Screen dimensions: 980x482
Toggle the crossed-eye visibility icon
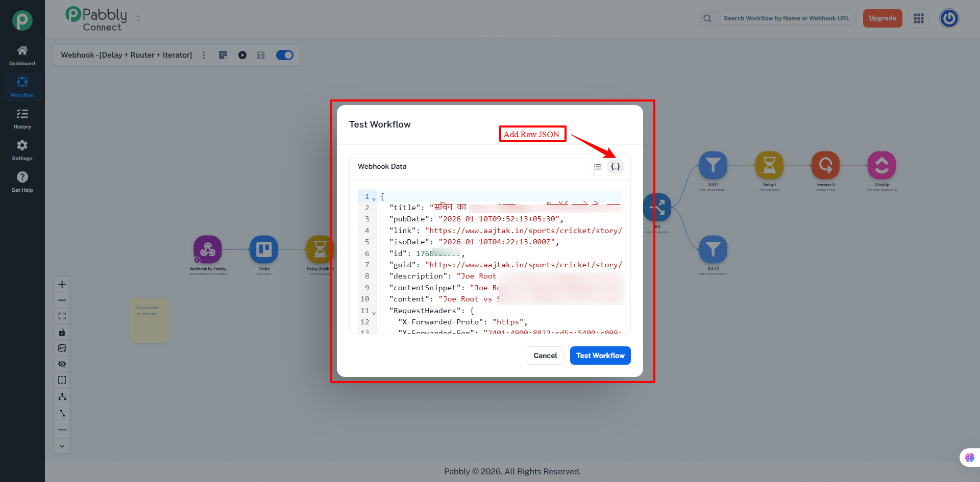point(62,364)
